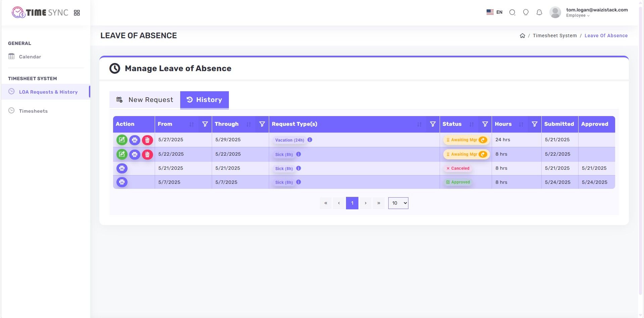Open the page size dropdown showing 10
644x318 pixels.
(398, 203)
